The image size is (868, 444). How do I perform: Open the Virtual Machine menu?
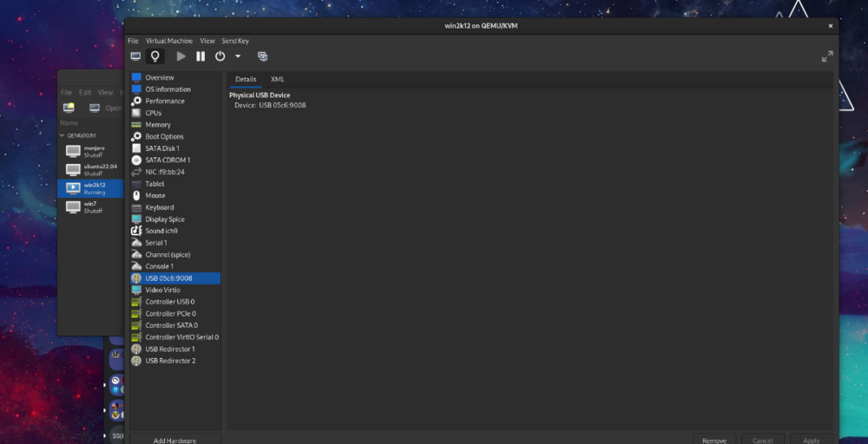[169, 41]
